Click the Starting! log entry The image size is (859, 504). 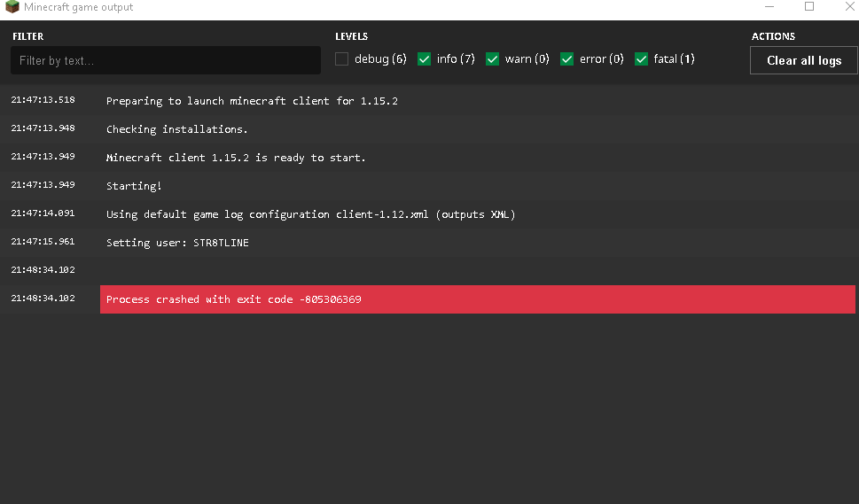pos(134,186)
